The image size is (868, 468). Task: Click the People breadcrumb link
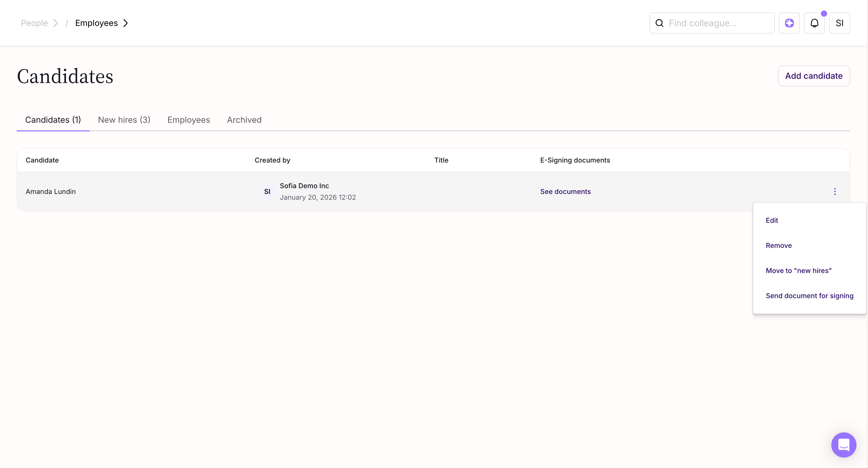(x=34, y=23)
